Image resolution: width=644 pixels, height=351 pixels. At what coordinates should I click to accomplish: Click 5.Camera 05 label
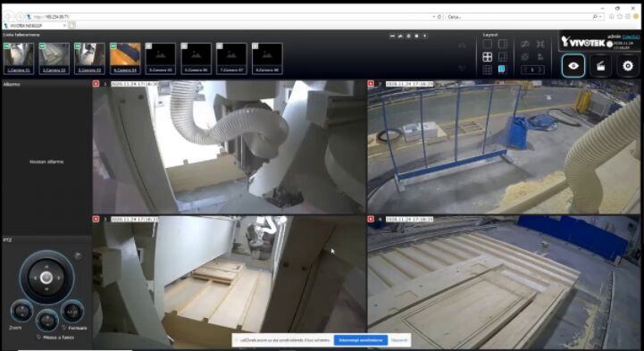161,71
